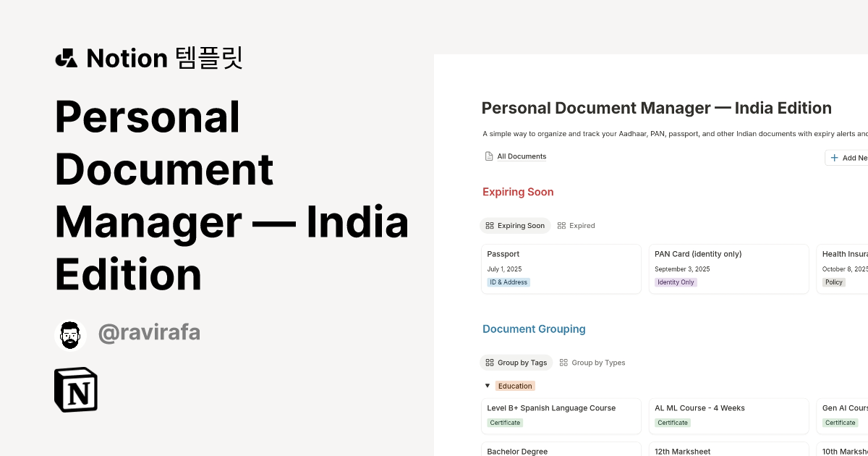This screenshot has height=456, width=868.
Task: Open the Passport document card
Action: (x=561, y=269)
